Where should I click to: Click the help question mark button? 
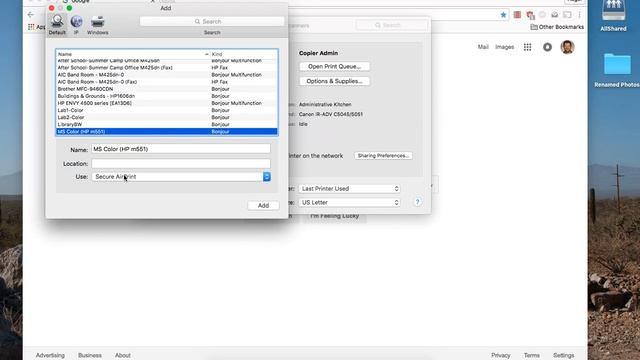pos(417,202)
